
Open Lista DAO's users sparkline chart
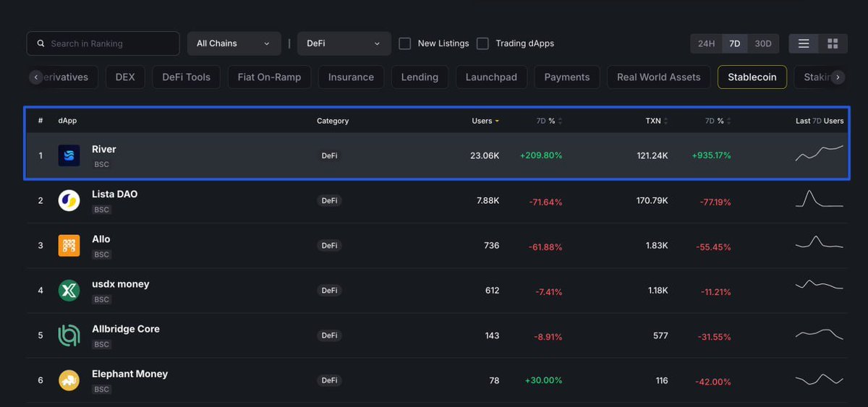click(819, 198)
